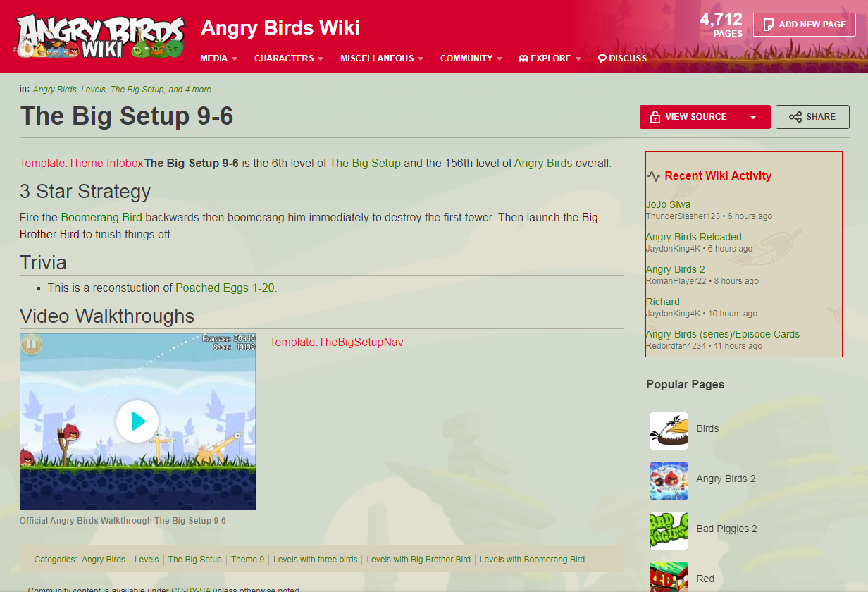Open the Miscellaneous menu
Image resolution: width=868 pixels, height=592 pixels.
click(382, 58)
